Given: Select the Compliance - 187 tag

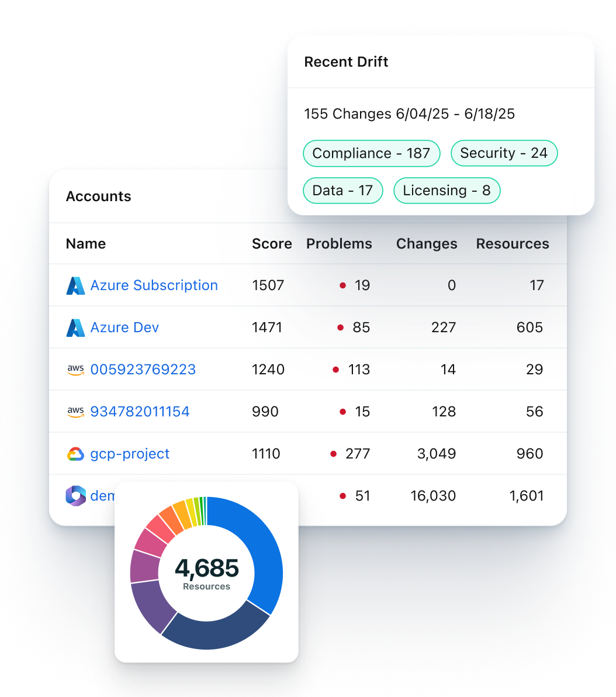Looking at the screenshot, I should pos(371,153).
